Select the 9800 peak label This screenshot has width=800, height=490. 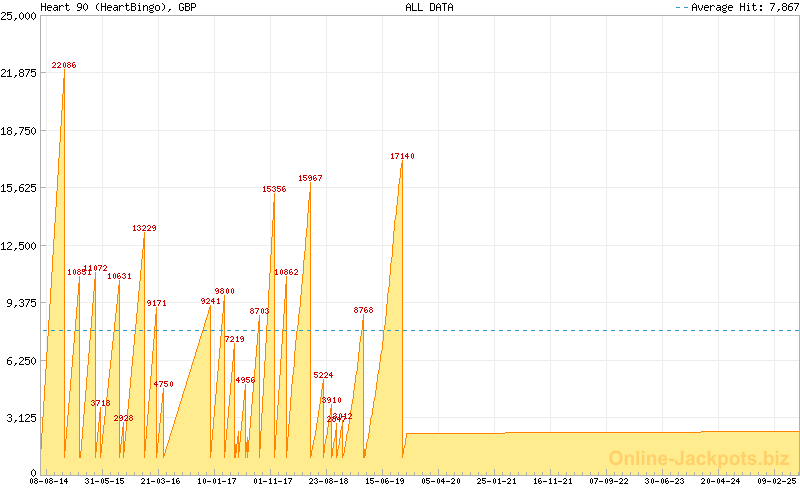click(x=224, y=291)
